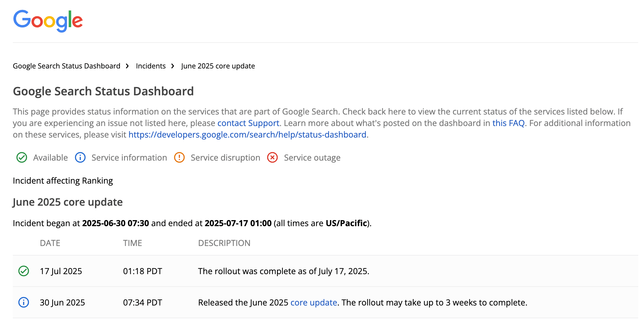Click the green check icon beside 17 Jul 2025
This screenshot has width=644, height=325.
click(24, 271)
